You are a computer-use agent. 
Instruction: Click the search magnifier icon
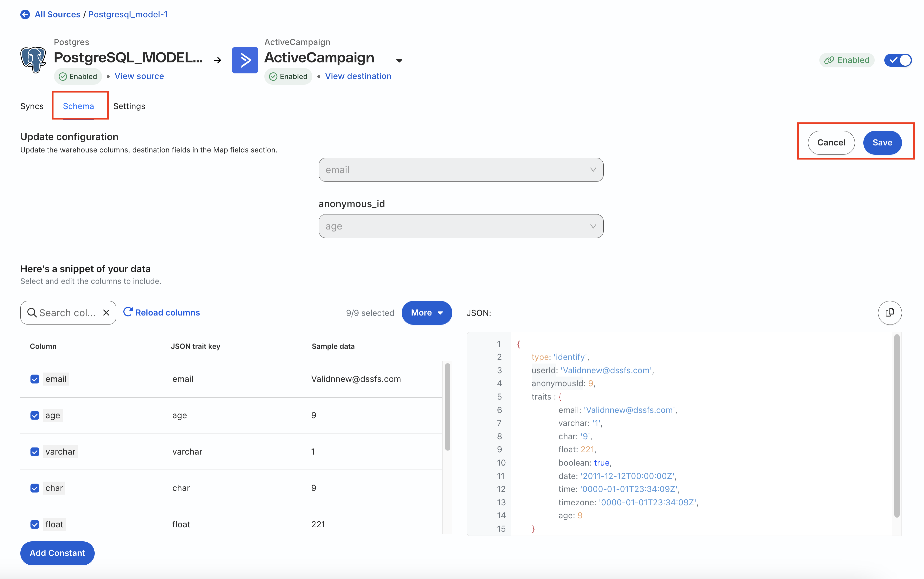tap(32, 313)
